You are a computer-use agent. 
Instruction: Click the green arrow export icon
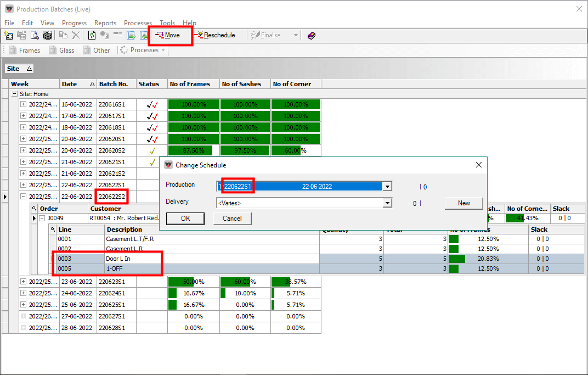[x=131, y=35]
